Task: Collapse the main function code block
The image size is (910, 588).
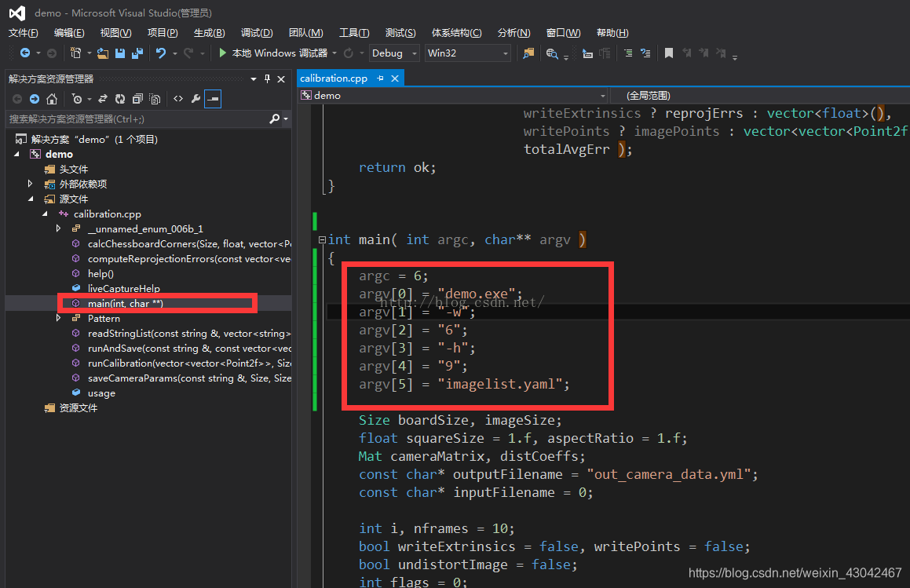Action: [322, 239]
